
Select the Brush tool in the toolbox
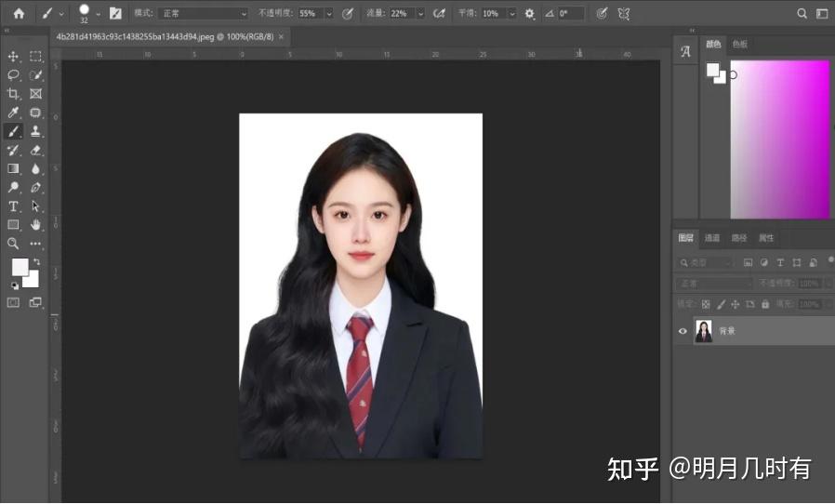coord(13,131)
